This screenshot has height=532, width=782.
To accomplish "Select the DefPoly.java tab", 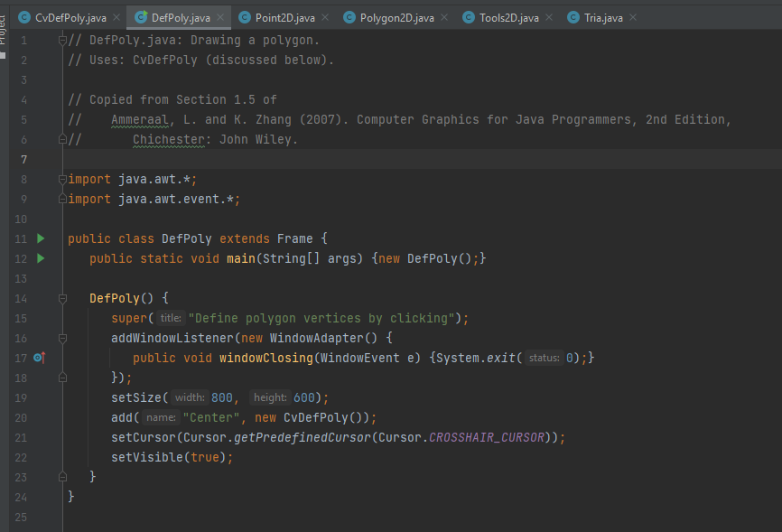I will (181, 18).
